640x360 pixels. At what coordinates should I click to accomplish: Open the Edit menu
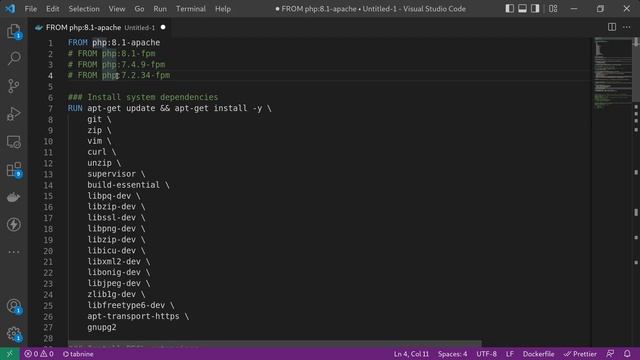point(52,9)
